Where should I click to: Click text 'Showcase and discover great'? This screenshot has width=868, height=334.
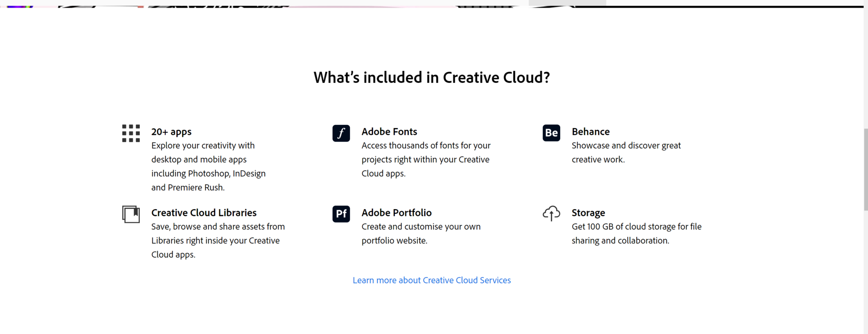pos(626,146)
